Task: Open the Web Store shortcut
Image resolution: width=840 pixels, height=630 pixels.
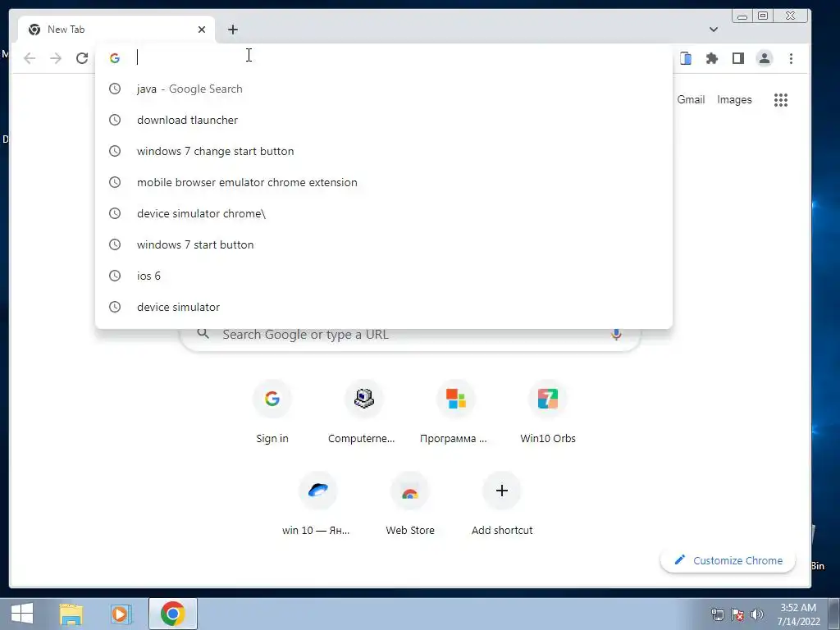Action: click(x=410, y=504)
